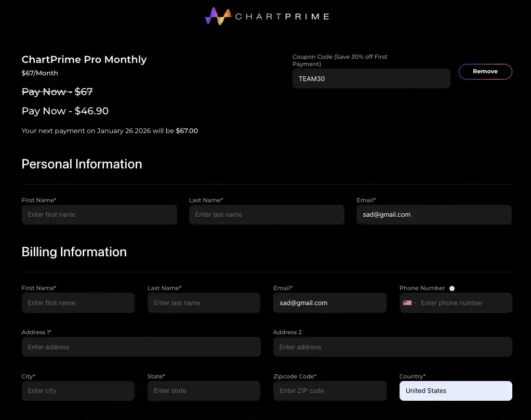Click the Coupon Code label text

[340, 60]
